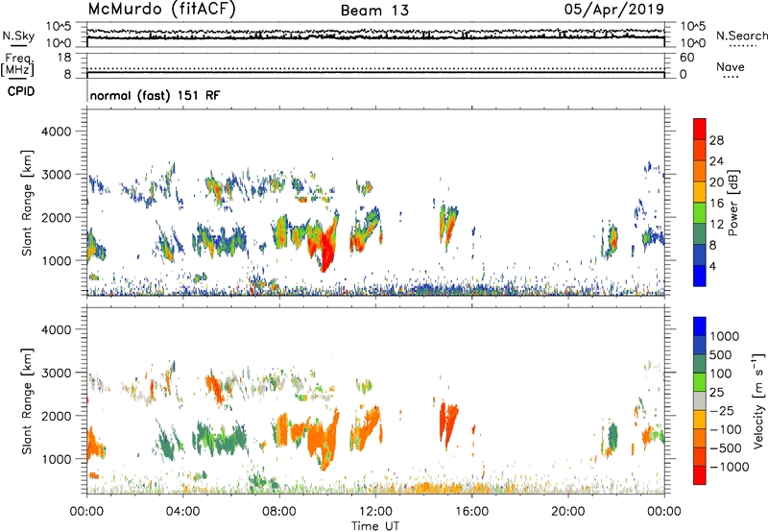
Task: Select the 'Freq. [MHz]' axis label
Action: [x=17, y=64]
